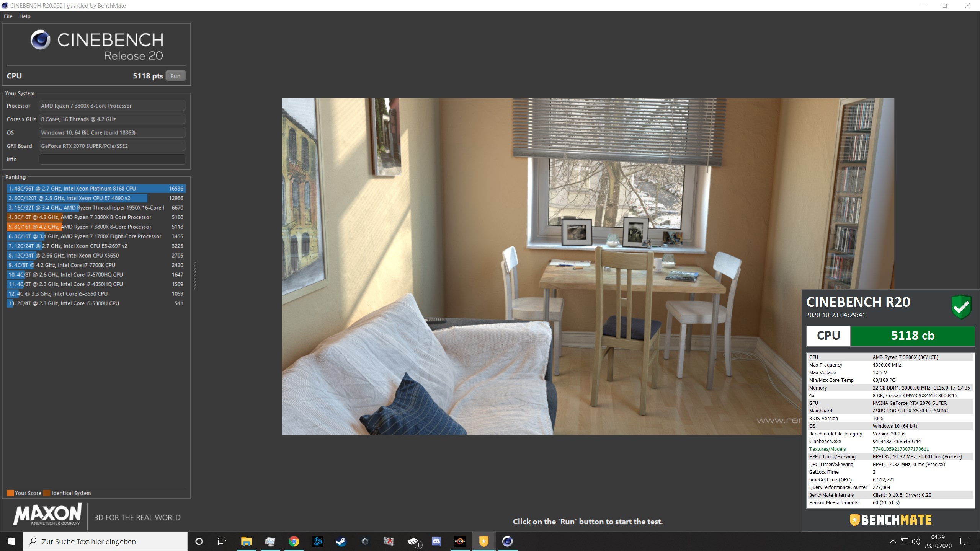Image resolution: width=980 pixels, height=551 pixels.
Task: Show hidden system tray icons
Action: [893, 541]
